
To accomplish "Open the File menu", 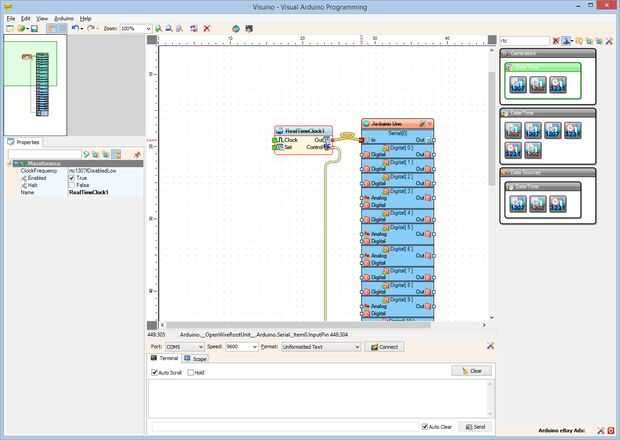I will (11, 18).
